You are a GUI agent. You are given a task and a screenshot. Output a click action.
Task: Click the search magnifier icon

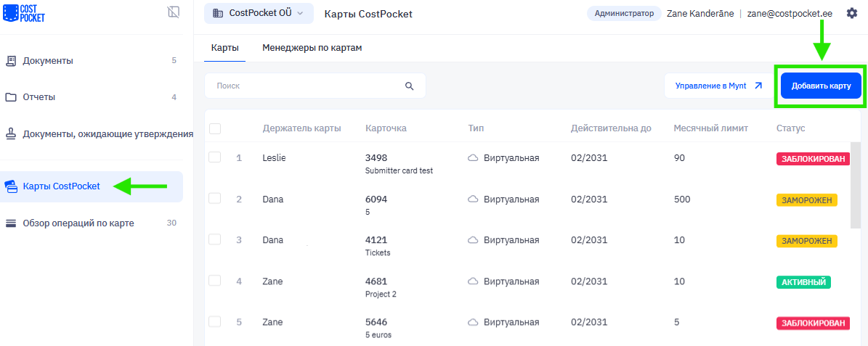click(410, 86)
